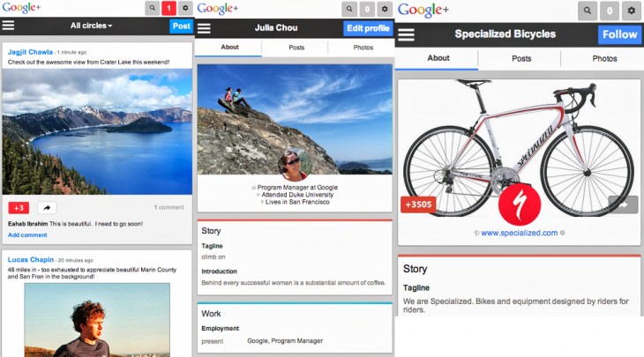The image size is (644, 357).
Task: Click the Edit profile button
Action: [x=368, y=28]
